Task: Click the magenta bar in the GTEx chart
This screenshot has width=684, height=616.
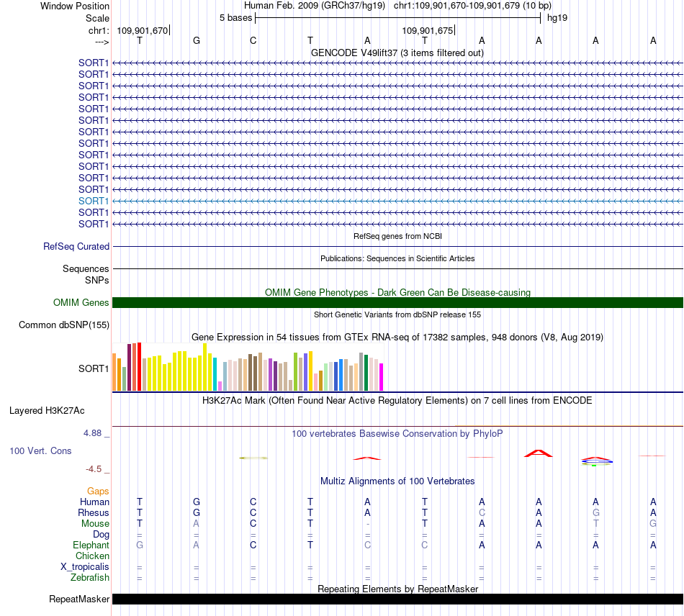Action: (x=382, y=377)
